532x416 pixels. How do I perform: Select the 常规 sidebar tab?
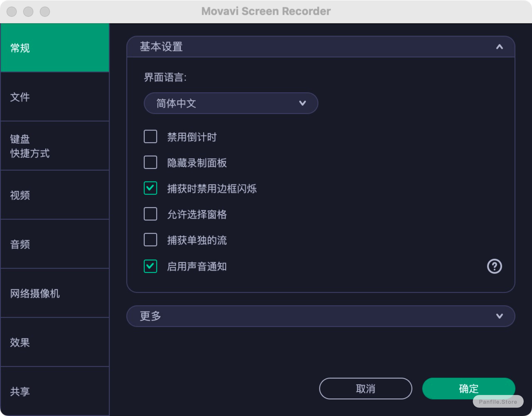click(55, 48)
